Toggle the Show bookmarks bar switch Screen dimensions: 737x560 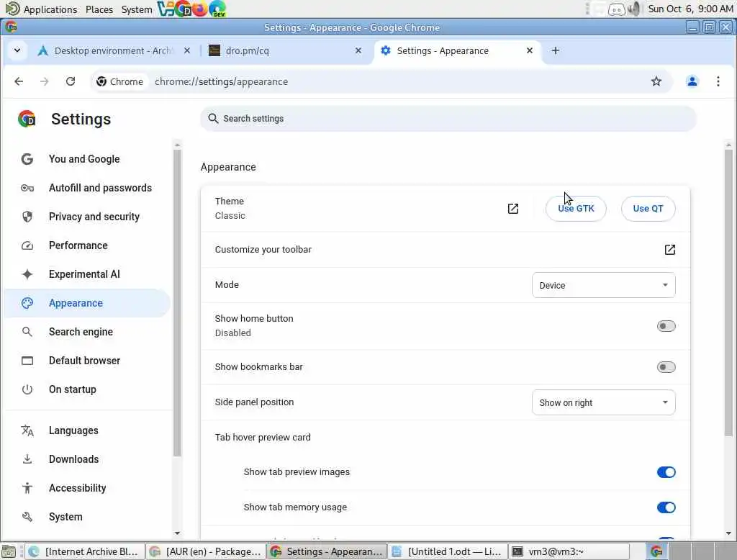pyautogui.click(x=666, y=367)
